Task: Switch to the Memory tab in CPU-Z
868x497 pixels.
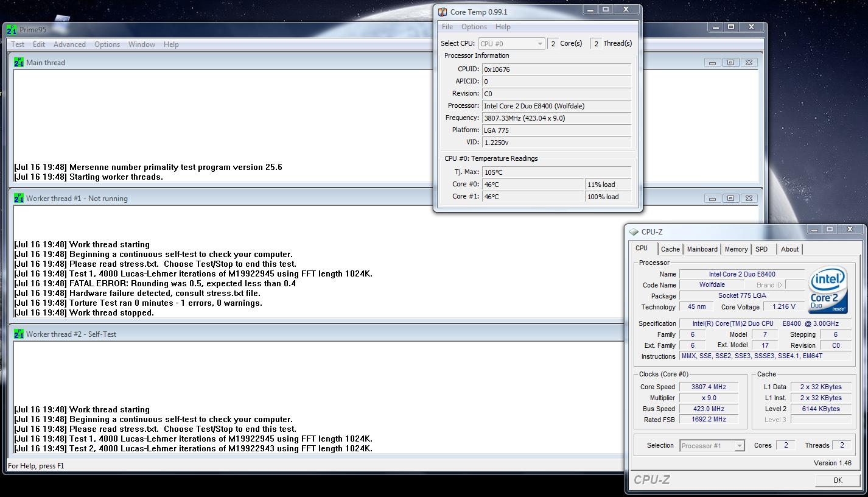Action: [736, 249]
